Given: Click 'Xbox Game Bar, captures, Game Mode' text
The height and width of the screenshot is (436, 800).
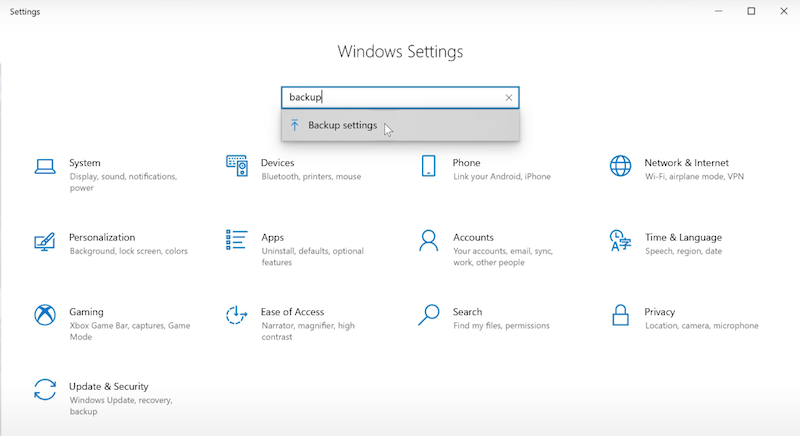Looking at the screenshot, I should (x=130, y=331).
